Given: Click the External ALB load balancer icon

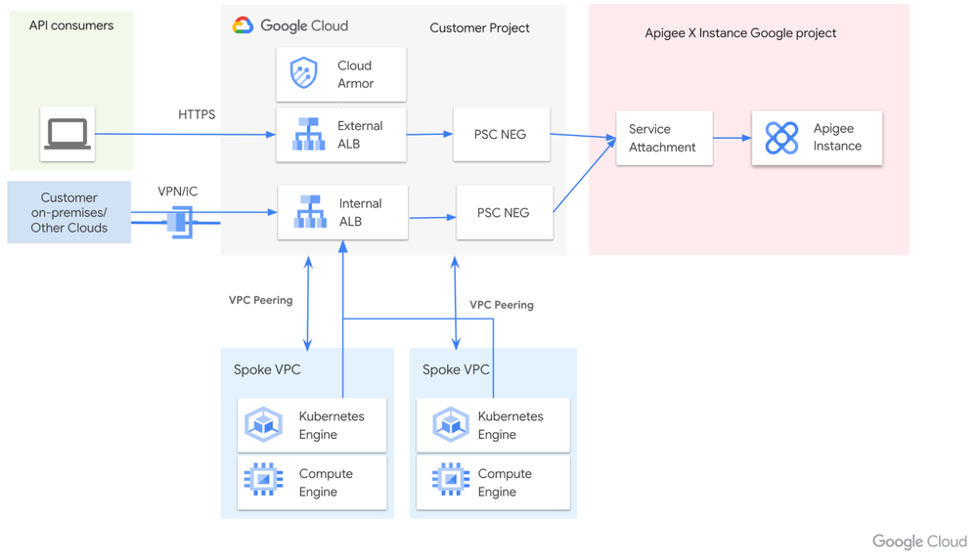Looking at the screenshot, I should tap(309, 135).
